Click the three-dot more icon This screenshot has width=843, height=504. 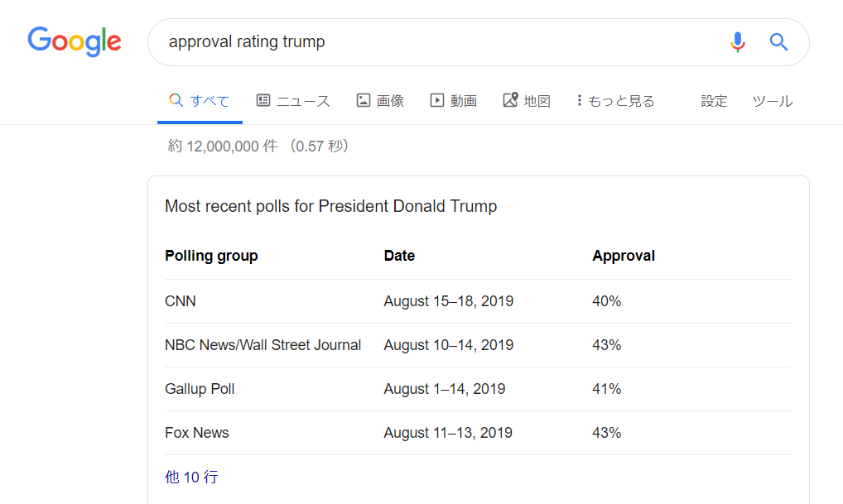(x=580, y=100)
